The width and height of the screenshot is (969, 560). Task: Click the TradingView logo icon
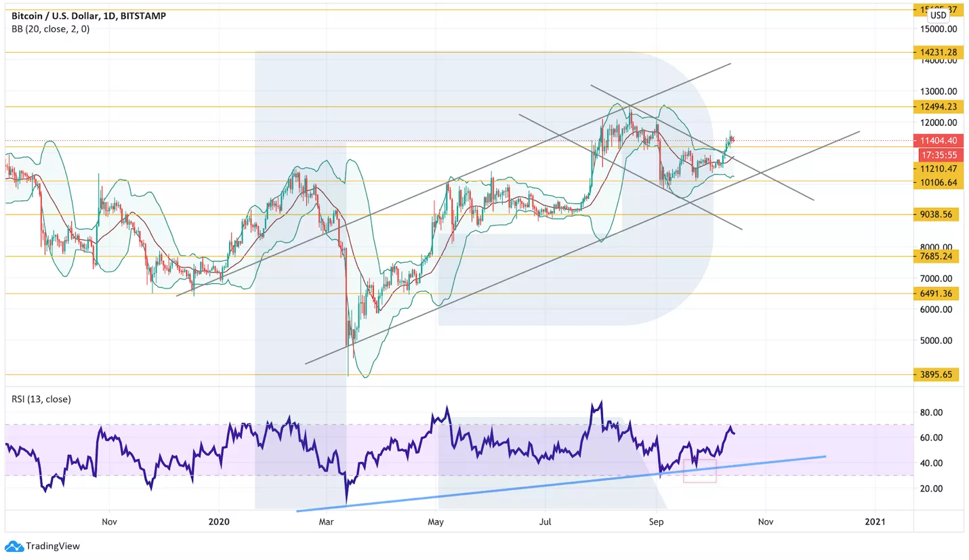pos(14,546)
